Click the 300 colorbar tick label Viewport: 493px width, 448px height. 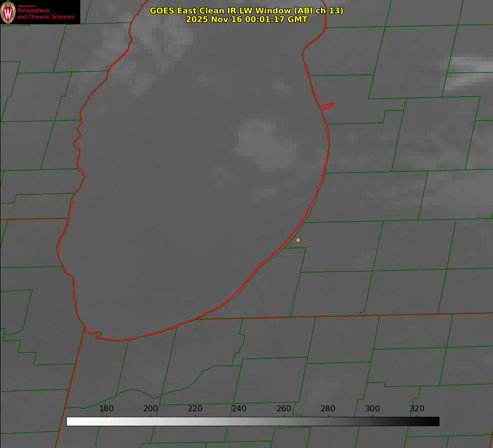373,409
